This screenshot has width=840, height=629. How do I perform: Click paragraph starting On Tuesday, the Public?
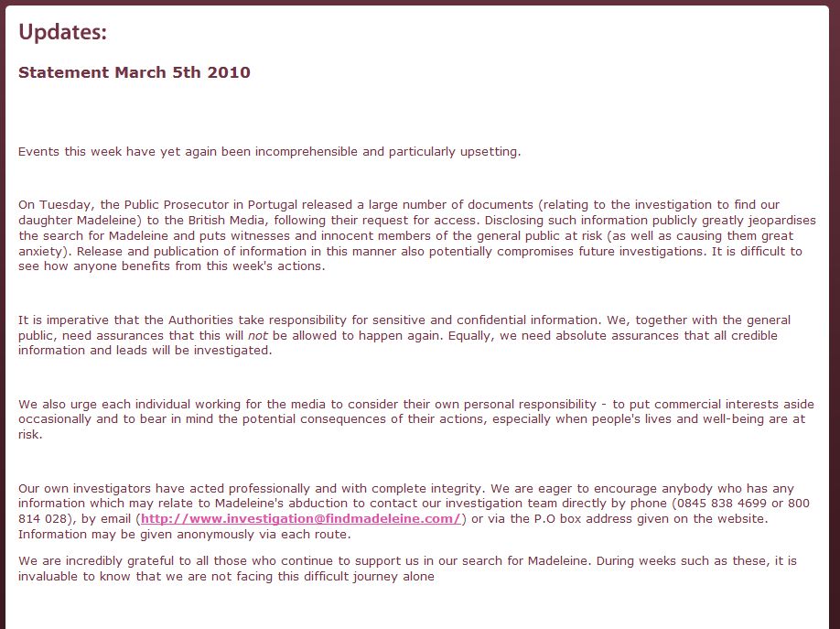409,236
